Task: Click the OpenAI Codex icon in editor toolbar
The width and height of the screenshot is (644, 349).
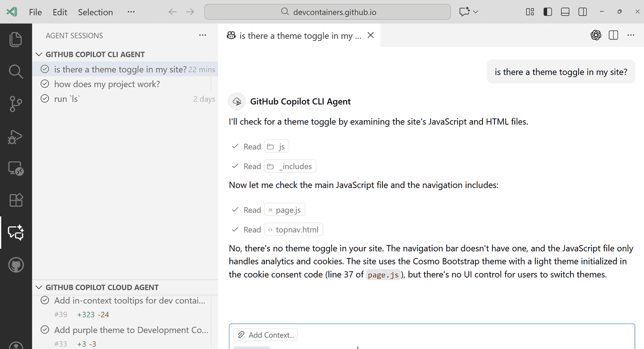Action: (x=596, y=35)
